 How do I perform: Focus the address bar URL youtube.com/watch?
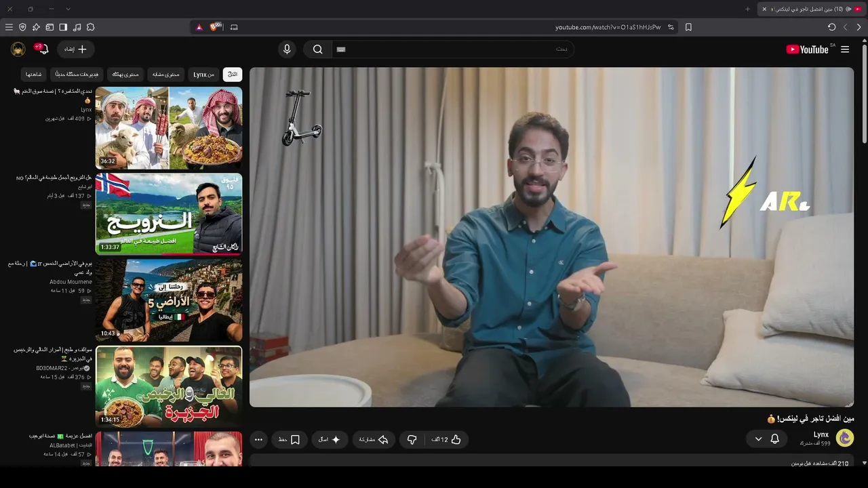tap(608, 27)
